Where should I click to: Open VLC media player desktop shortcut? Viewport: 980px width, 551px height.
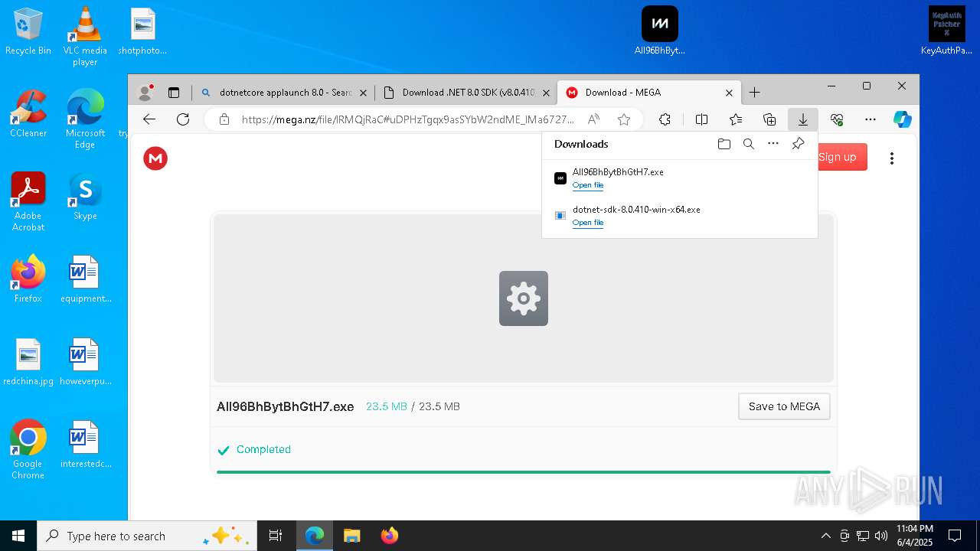click(x=85, y=37)
